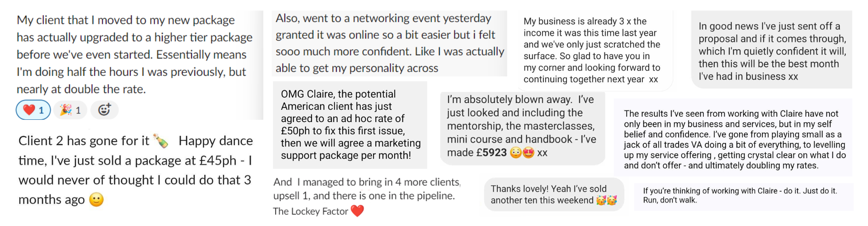Click the smiley face after 'months ago'
This screenshot has height=226, width=868.
coord(96,199)
